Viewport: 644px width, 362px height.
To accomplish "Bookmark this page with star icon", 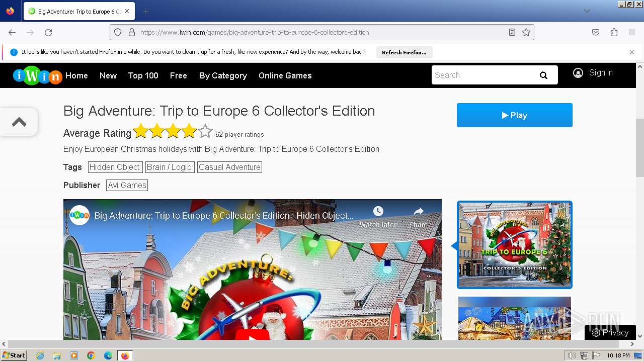I will [x=526, y=32].
